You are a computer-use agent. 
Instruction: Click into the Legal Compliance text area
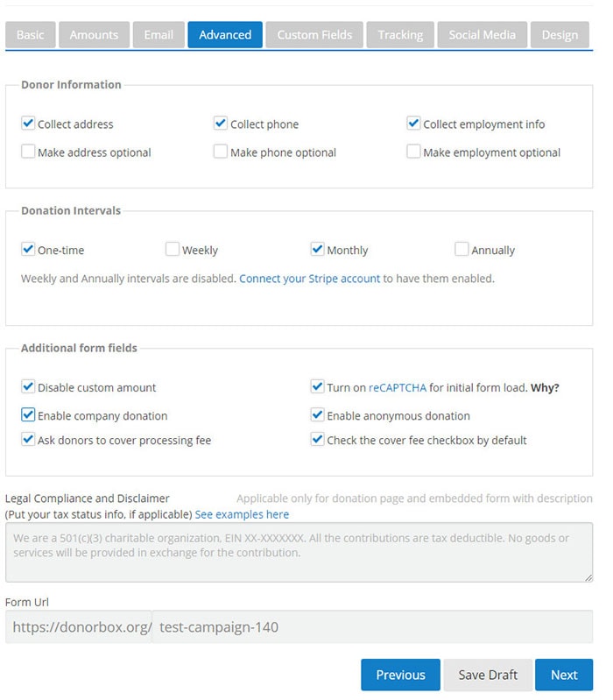299,552
